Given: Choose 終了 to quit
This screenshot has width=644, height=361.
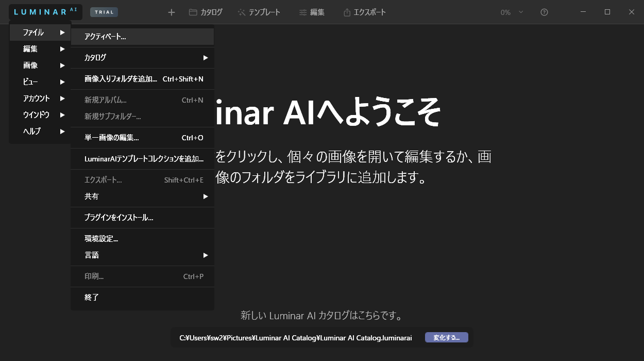Looking at the screenshot, I should [x=142, y=298].
